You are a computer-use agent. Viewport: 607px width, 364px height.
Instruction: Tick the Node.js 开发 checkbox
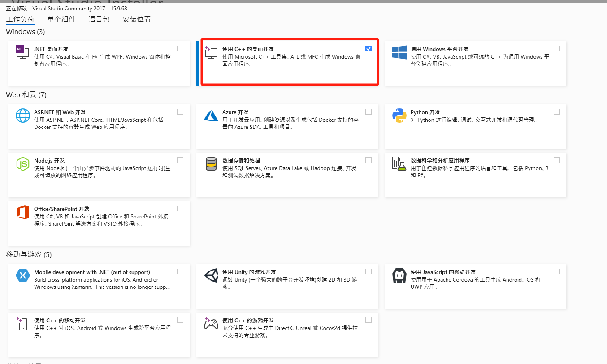point(180,160)
